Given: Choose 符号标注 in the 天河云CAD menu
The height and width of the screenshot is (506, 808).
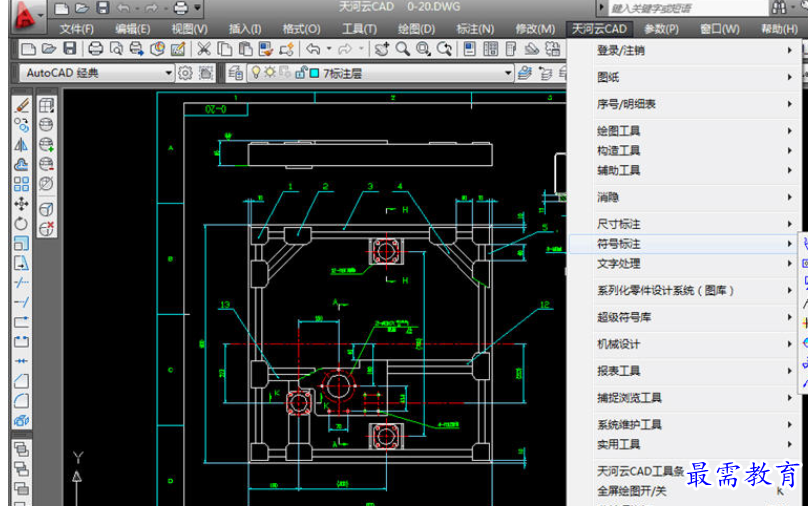Looking at the screenshot, I should (683, 244).
